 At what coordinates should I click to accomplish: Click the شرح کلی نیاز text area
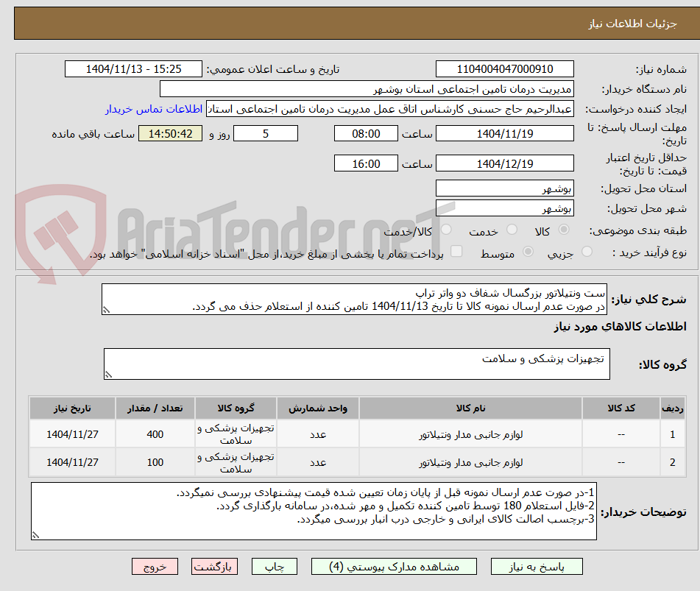[x=354, y=299]
